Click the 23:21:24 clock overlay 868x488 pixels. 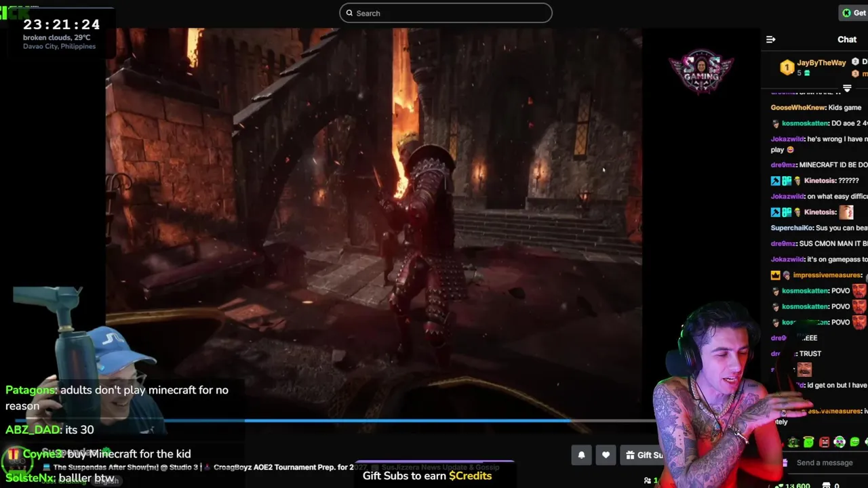[x=62, y=24]
